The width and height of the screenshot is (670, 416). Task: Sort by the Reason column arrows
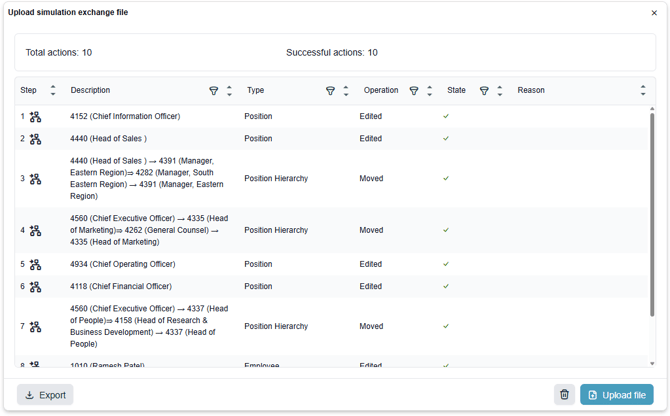[643, 90]
